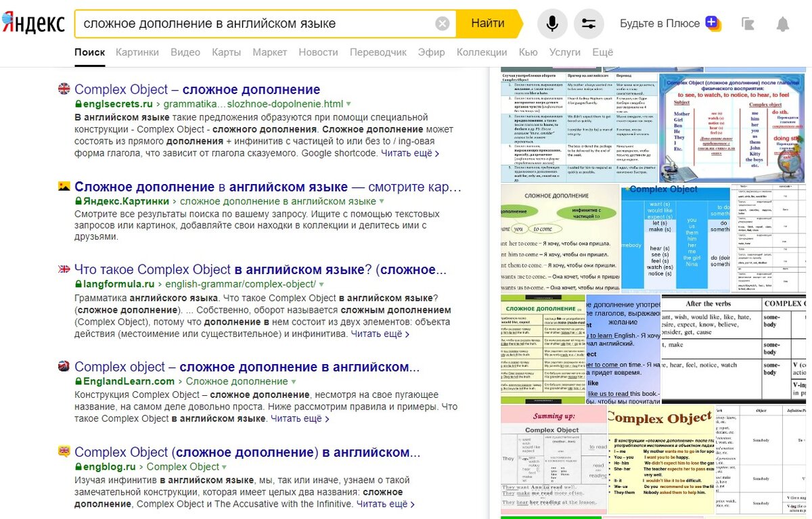Open the green СЛОЖНОЕ ДОПОЛНЕНИЕ table thumbnail

543,349
